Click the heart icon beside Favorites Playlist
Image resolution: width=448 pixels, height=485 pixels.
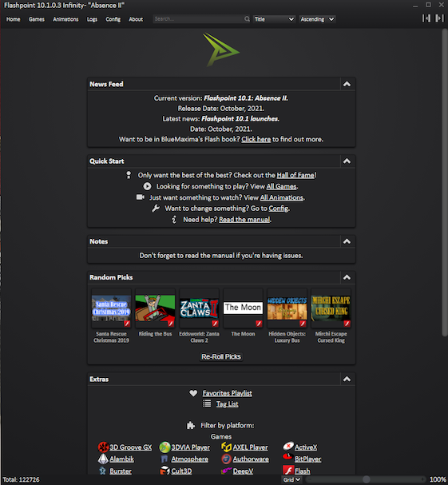coord(193,393)
